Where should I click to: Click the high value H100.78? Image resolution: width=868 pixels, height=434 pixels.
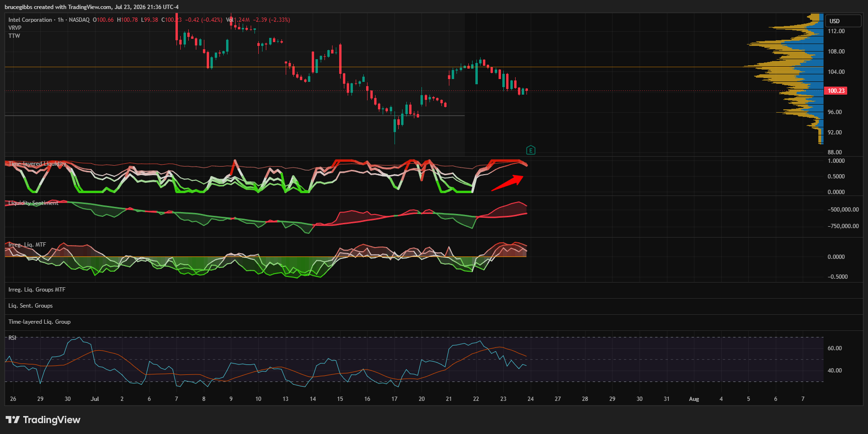[x=127, y=20]
